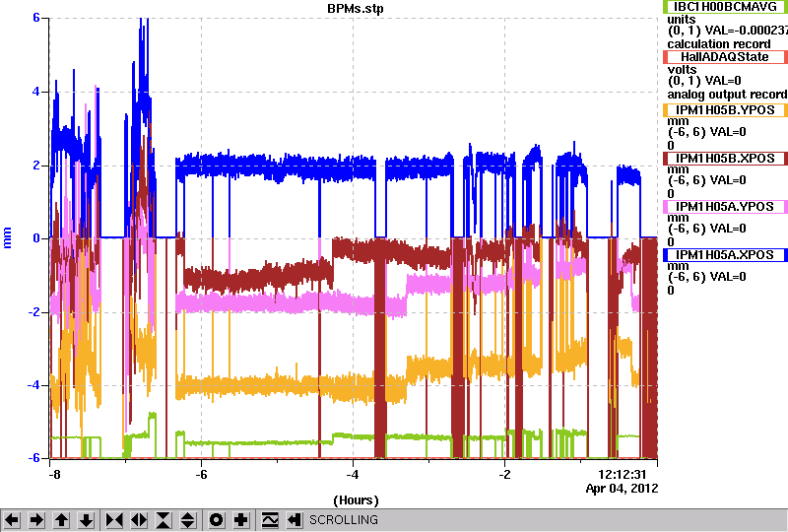The height and width of the screenshot is (532, 788).
Task: Pan the plot right with the right-arrow button
Action: 36,520
